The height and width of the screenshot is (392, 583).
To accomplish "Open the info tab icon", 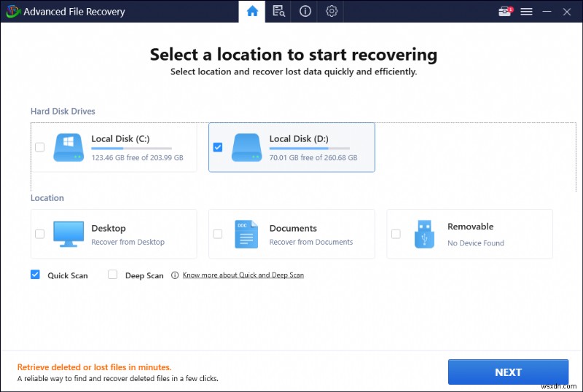I will (x=305, y=11).
